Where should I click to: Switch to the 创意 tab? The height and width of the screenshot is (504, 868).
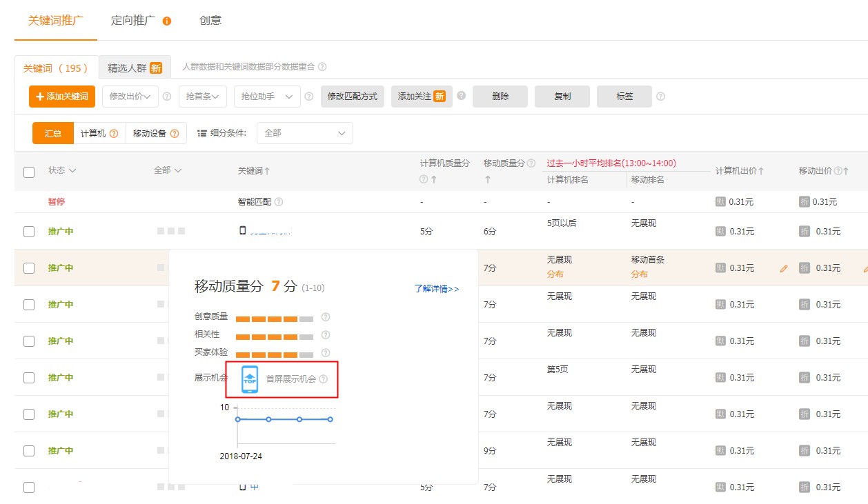click(210, 21)
